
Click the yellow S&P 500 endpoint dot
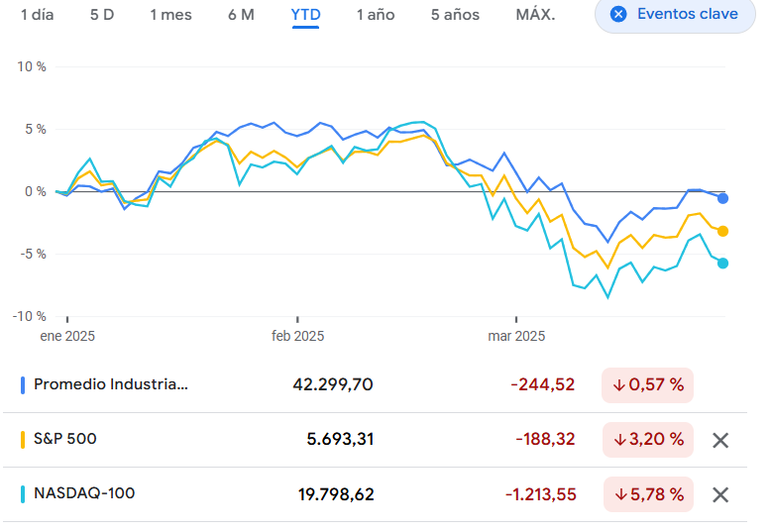click(723, 231)
